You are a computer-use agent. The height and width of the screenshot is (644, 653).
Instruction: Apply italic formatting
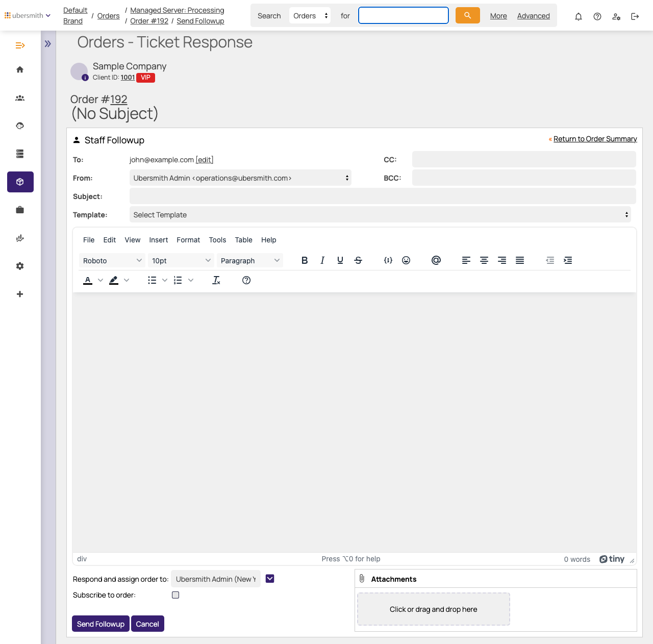coord(322,260)
